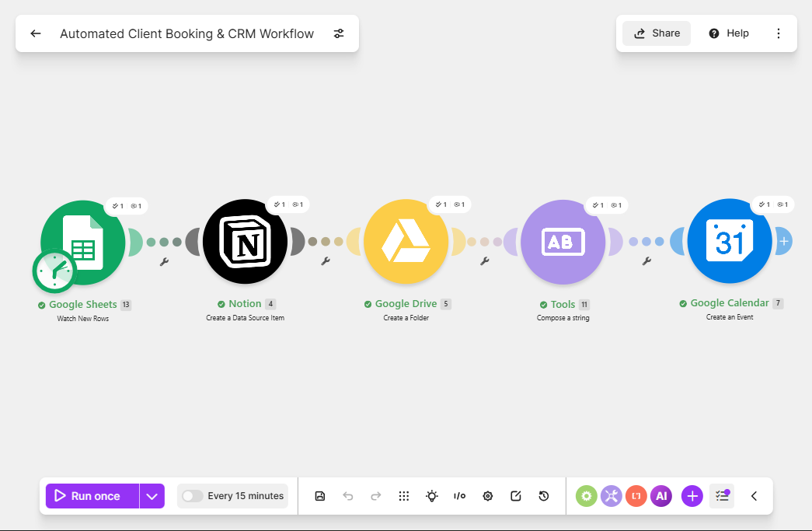The width and height of the screenshot is (812, 531).
Task: Click the Google Sheets label
Action: point(83,305)
